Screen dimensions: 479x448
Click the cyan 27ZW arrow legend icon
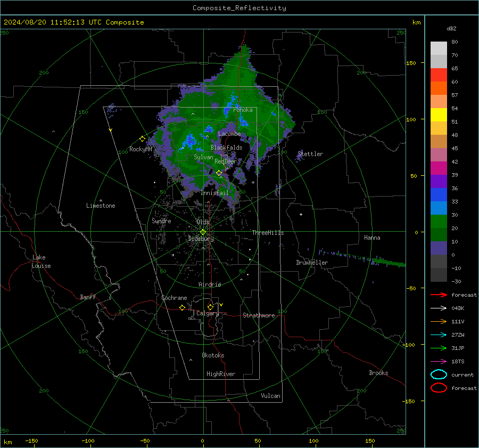(439, 335)
